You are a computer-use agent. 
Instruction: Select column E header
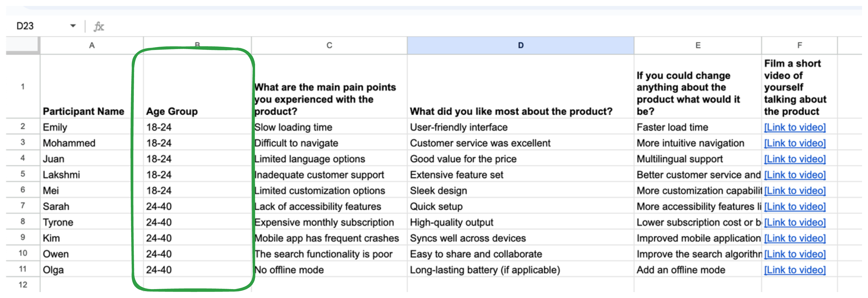pos(697,45)
